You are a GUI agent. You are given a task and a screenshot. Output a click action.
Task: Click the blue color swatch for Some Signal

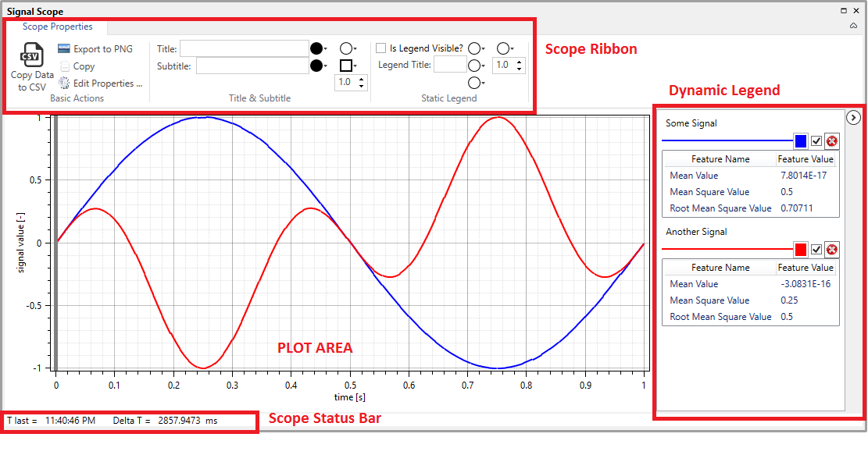click(800, 141)
